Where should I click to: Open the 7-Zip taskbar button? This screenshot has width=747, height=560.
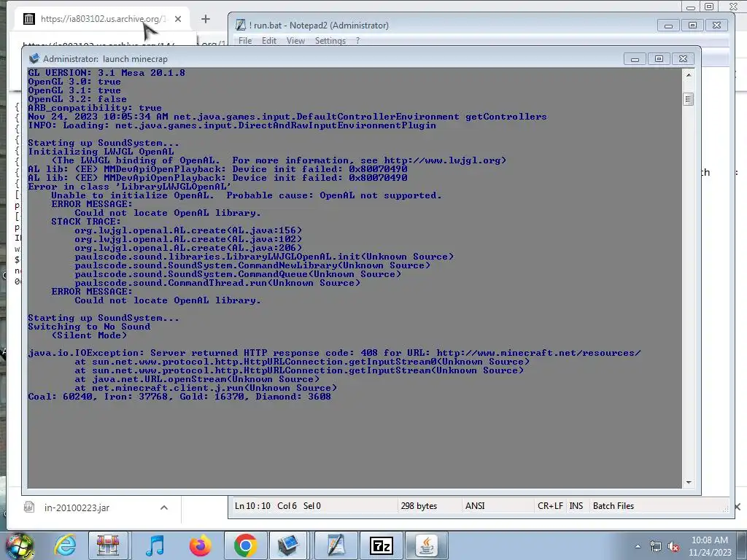tap(381, 545)
